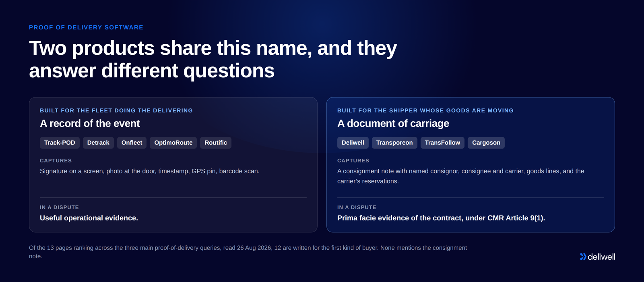
Task: Click the deliwell logo icon
Action: tap(583, 257)
